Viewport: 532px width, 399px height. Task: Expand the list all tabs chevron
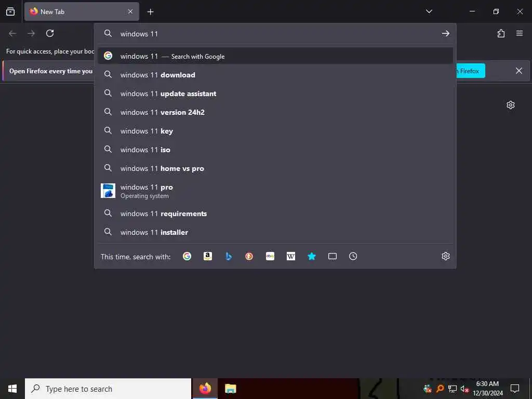point(429,11)
